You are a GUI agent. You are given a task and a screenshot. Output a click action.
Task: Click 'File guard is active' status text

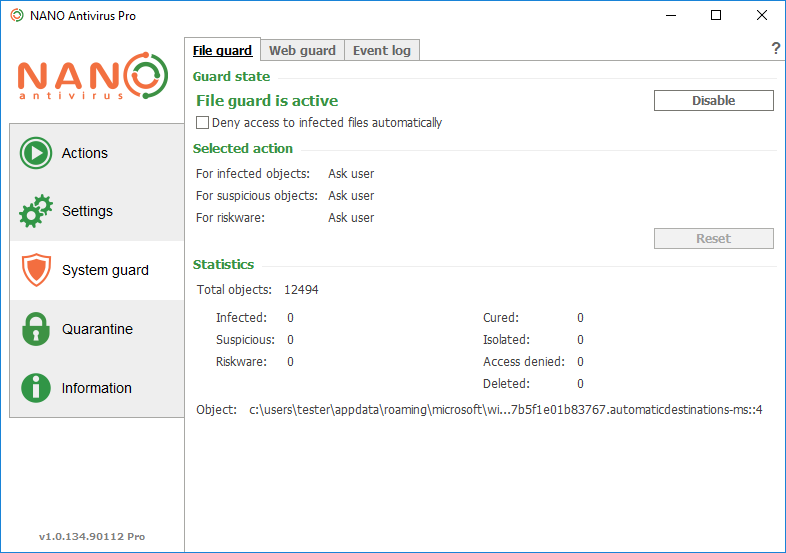pyautogui.click(x=267, y=101)
